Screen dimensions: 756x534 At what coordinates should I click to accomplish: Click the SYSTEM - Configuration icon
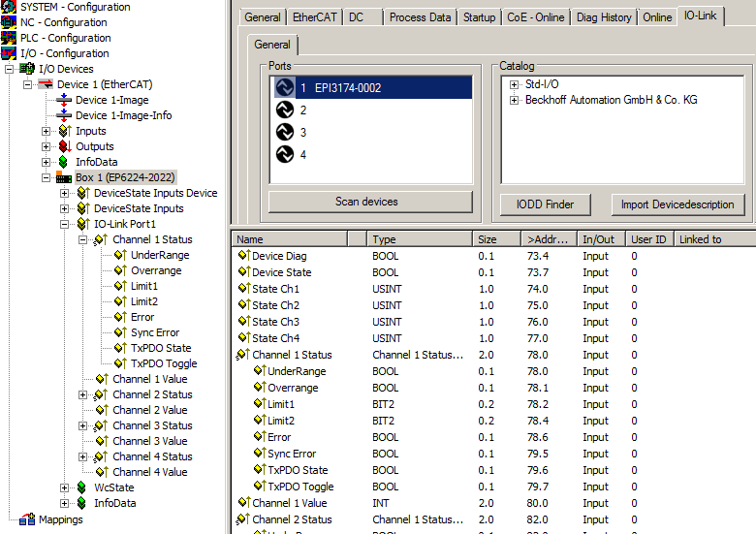(8, 7)
